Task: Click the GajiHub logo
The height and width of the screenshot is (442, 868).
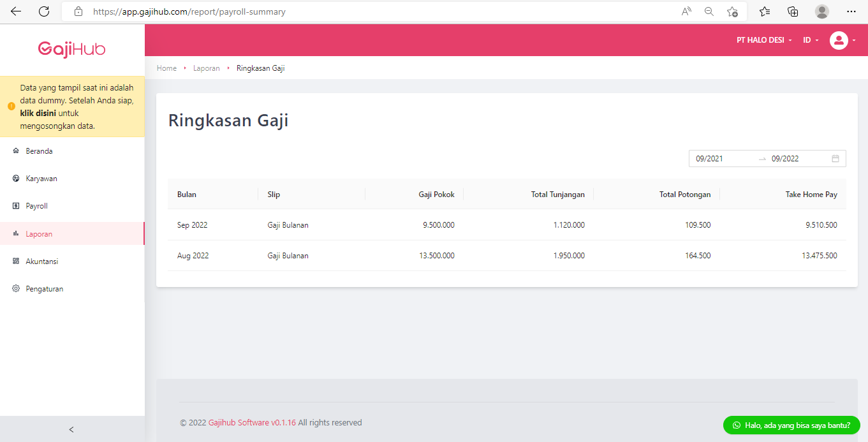Action: pos(72,49)
